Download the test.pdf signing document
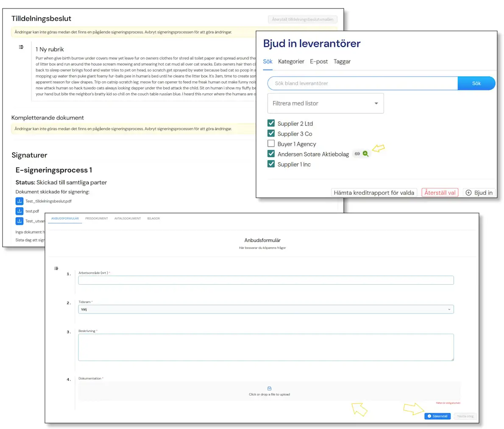Screen dimensions: 504x429 coord(19,211)
